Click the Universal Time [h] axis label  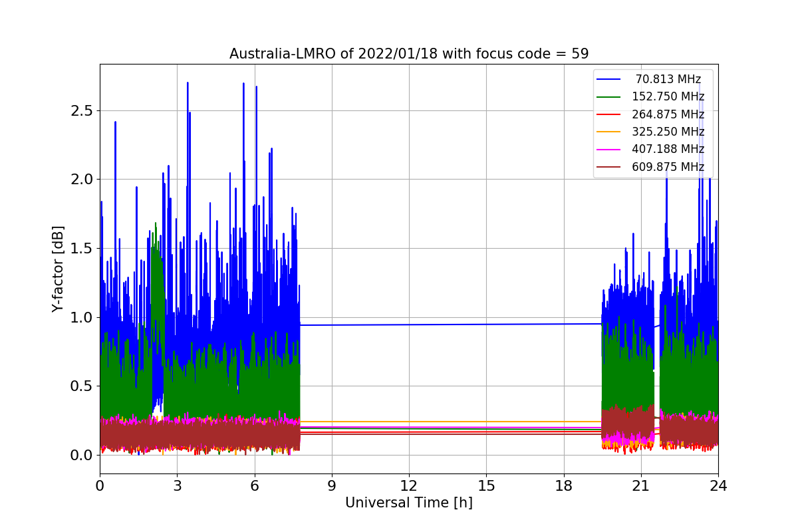pyautogui.click(x=409, y=503)
